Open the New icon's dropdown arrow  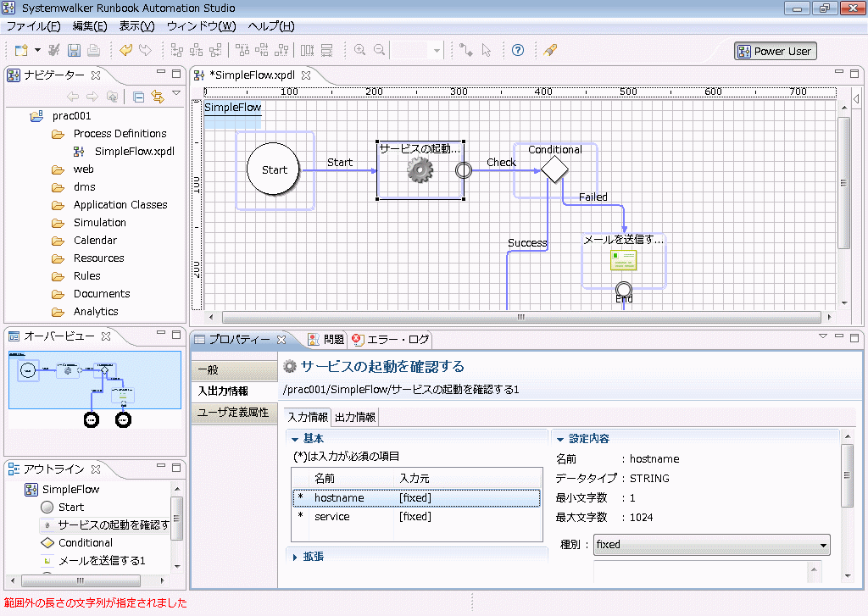point(37,50)
